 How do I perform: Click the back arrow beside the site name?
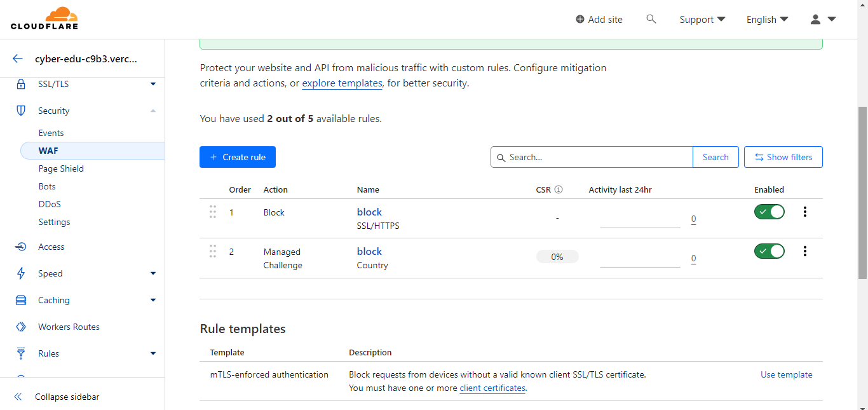(x=18, y=59)
